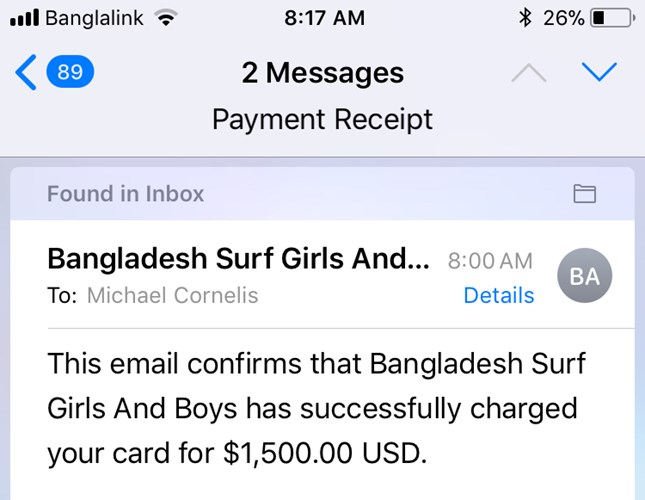
Task: Go to the previous message with up chevron
Action: point(529,73)
